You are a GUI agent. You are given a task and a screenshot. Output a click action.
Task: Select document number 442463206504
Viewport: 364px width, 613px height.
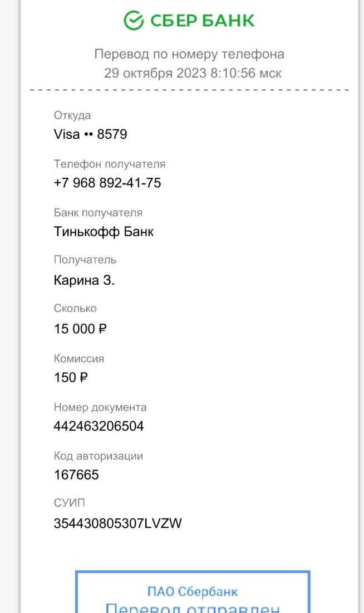(x=99, y=426)
